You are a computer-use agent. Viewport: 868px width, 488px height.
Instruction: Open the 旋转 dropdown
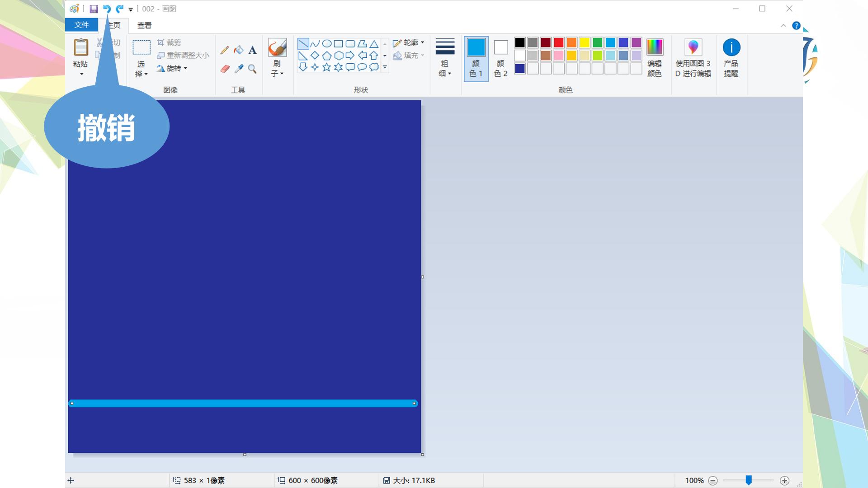click(172, 68)
